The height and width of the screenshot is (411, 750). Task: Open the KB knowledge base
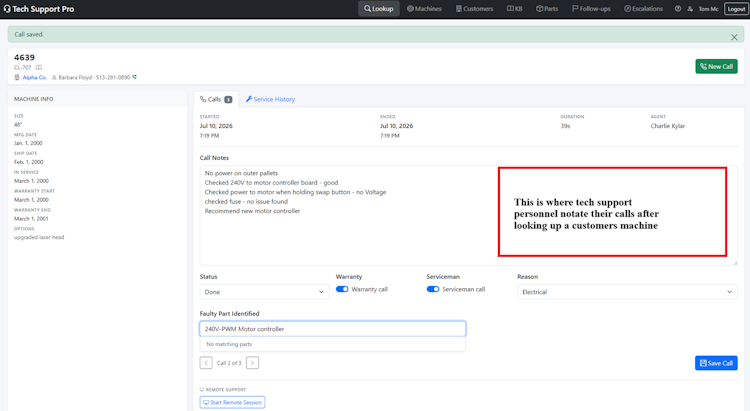(x=515, y=9)
